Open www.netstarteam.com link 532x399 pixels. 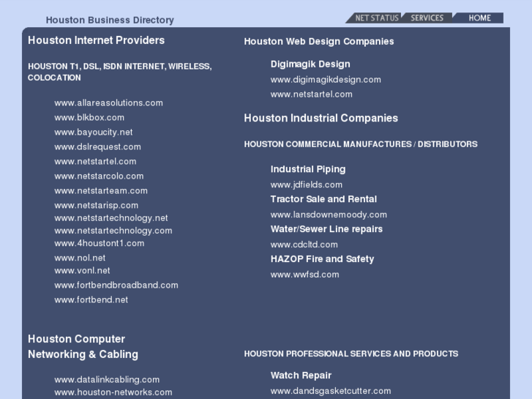[101, 190]
